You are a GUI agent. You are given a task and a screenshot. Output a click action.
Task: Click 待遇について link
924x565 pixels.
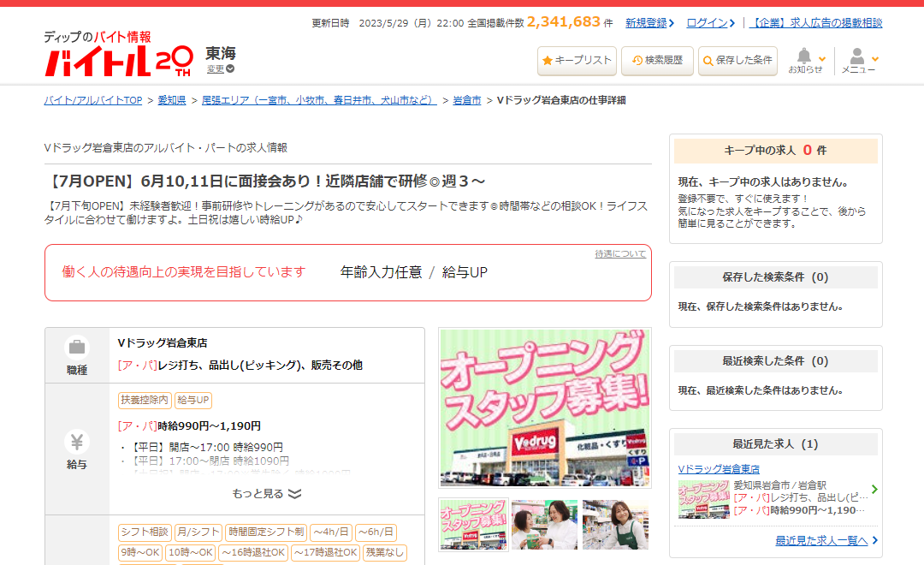pos(620,253)
